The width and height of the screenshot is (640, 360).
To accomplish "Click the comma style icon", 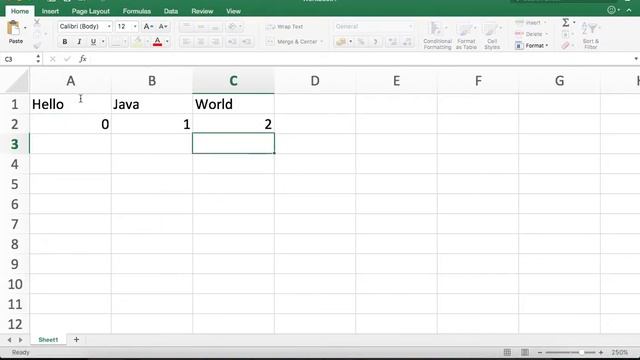I will (376, 42).
